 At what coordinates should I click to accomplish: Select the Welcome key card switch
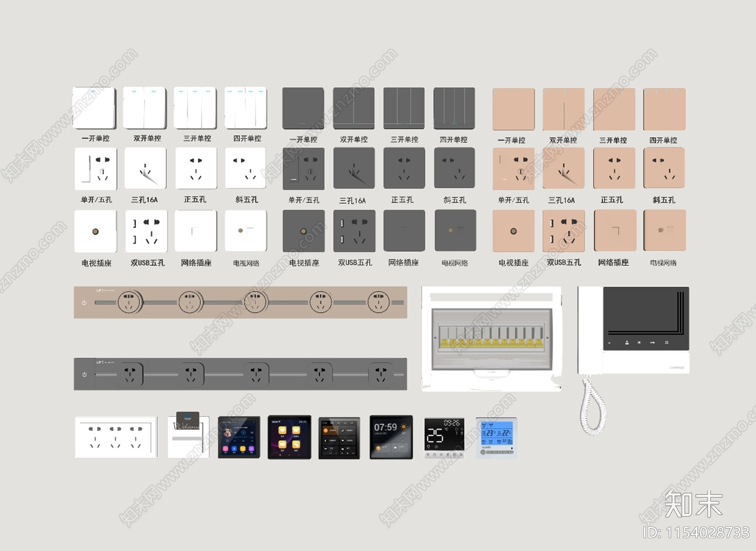coord(189,435)
